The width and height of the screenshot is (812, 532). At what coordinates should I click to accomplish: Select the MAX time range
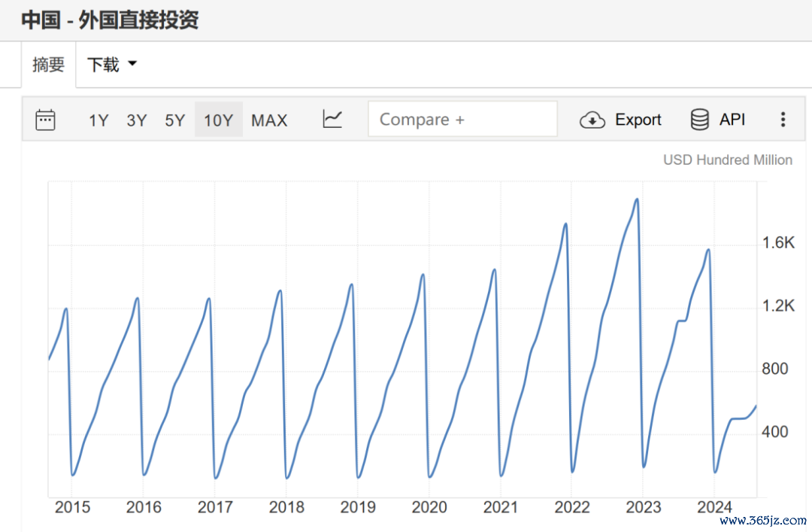pyautogui.click(x=269, y=120)
